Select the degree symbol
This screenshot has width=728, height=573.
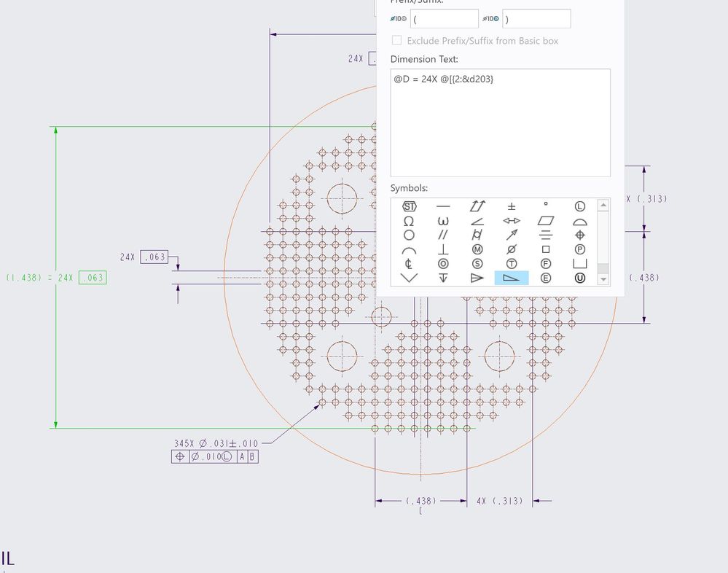(x=546, y=206)
